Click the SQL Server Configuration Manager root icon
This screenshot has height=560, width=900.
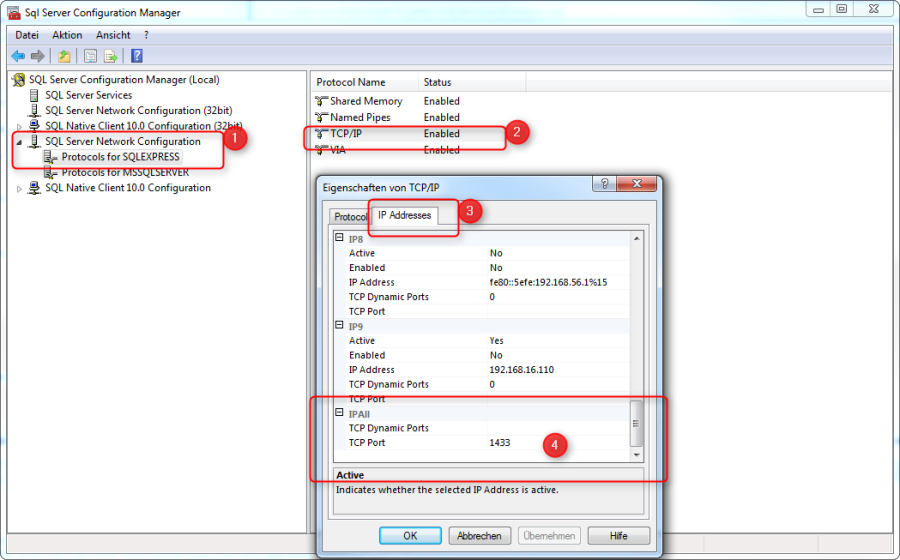[19, 80]
